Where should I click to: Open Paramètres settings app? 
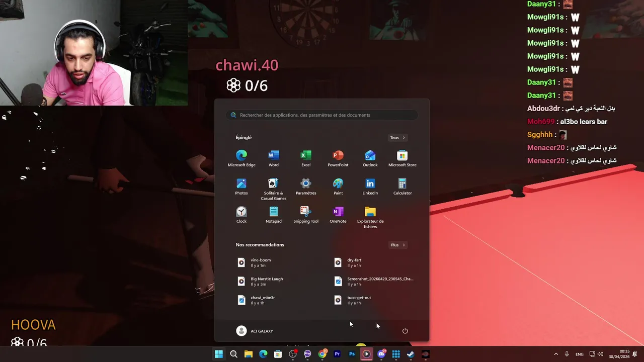(x=306, y=187)
